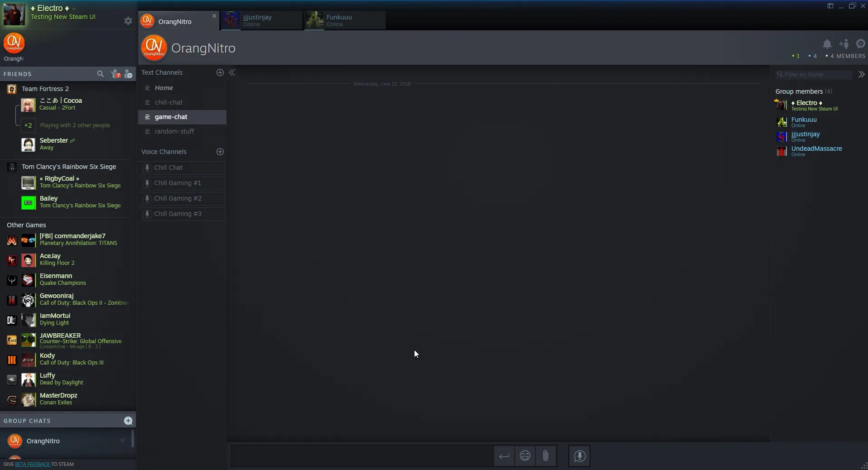The image size is (868, 470).
Task: Click the send message arrow button
Action: [x=504, y=456]
